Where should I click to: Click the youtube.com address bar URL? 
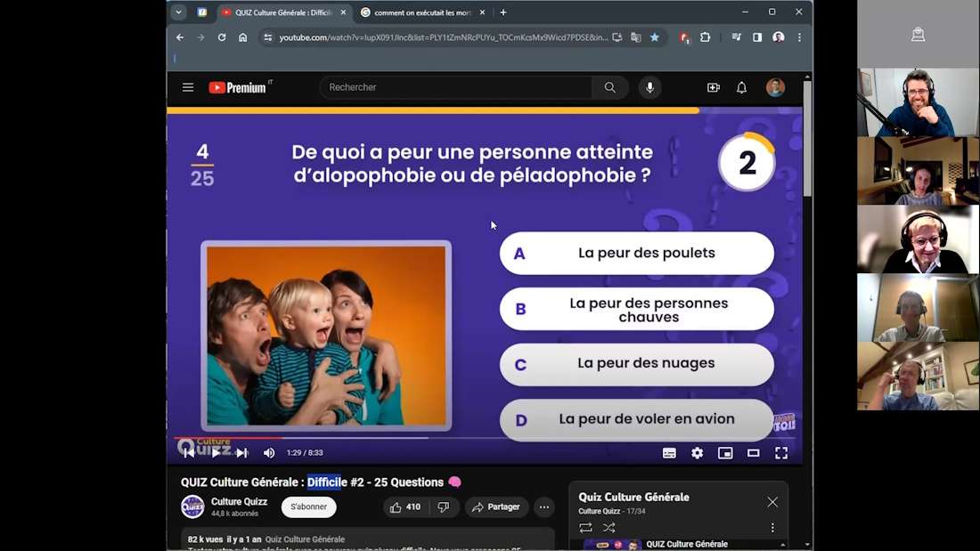coord(443,37)
